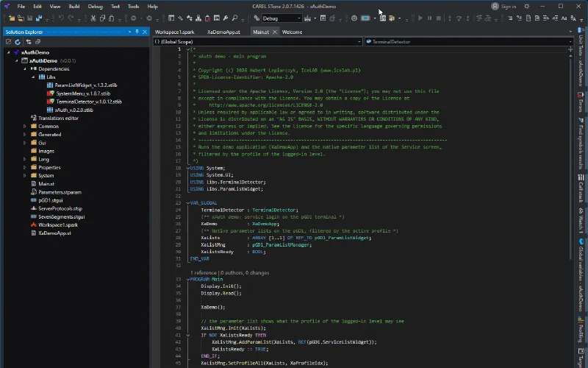This screenshot has height=368, width=588.
Task: Expand the System folder
Action: tap(25, 175)
